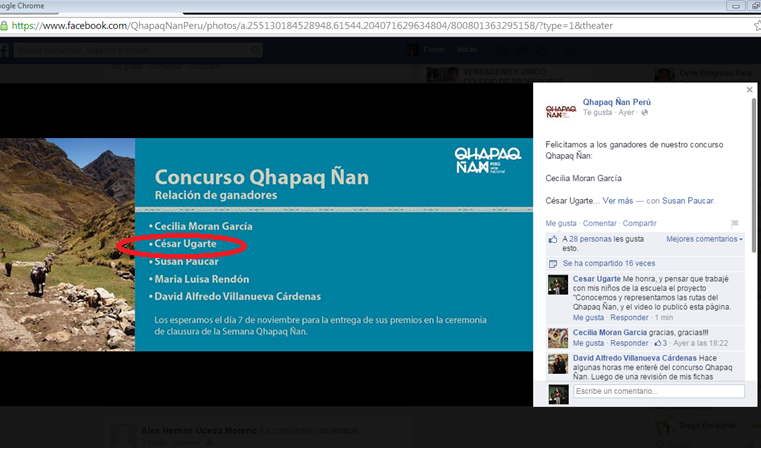761x450 pixels.
Task: Click Cecilia Moran Garcia's avatar
Action: [x=558, y=338]
